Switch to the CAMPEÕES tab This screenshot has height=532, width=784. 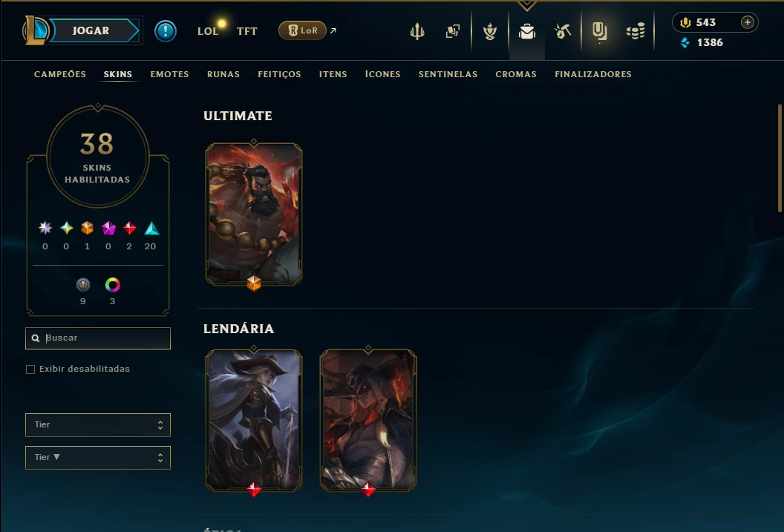pos(60,74)
